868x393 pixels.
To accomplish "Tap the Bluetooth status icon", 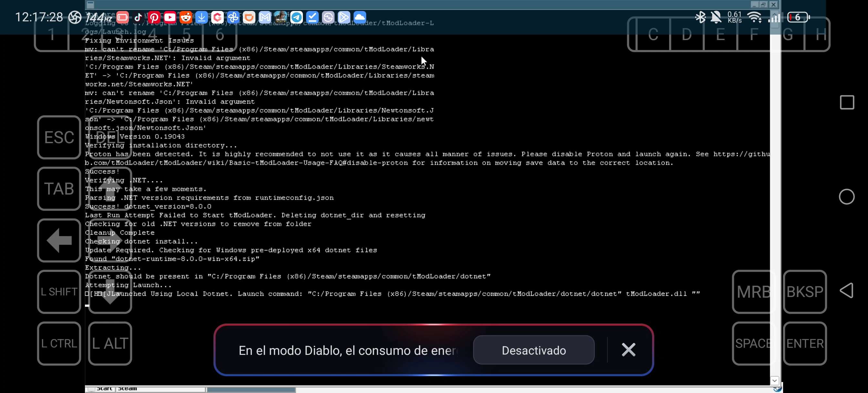I will pyautogui.click(x=700, y=17).
